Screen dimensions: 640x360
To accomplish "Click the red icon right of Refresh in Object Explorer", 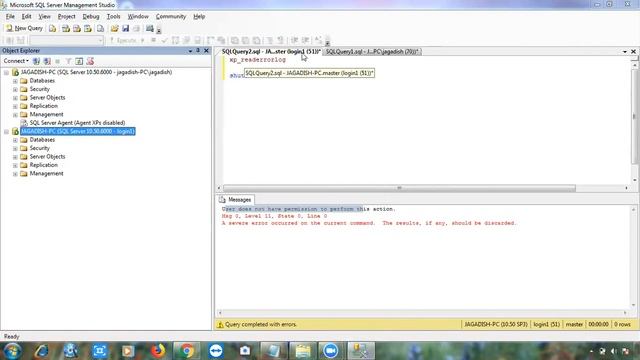I will (x=90, y=61).
